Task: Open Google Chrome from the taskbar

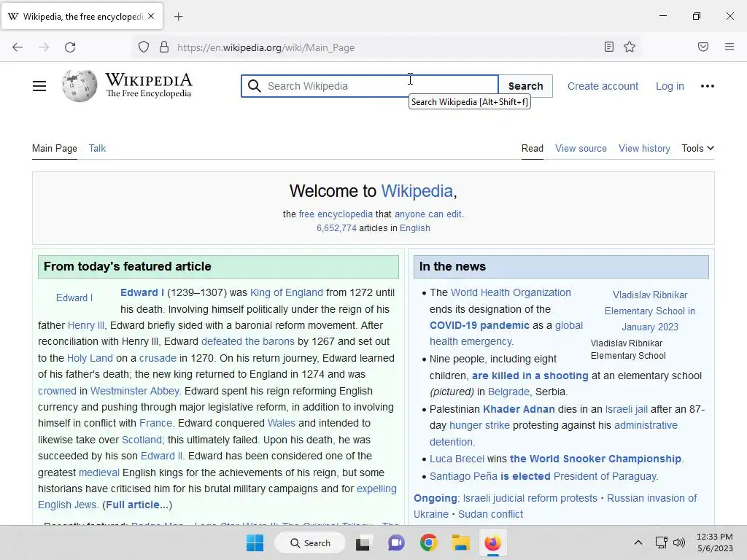Action: pos(429,542)
